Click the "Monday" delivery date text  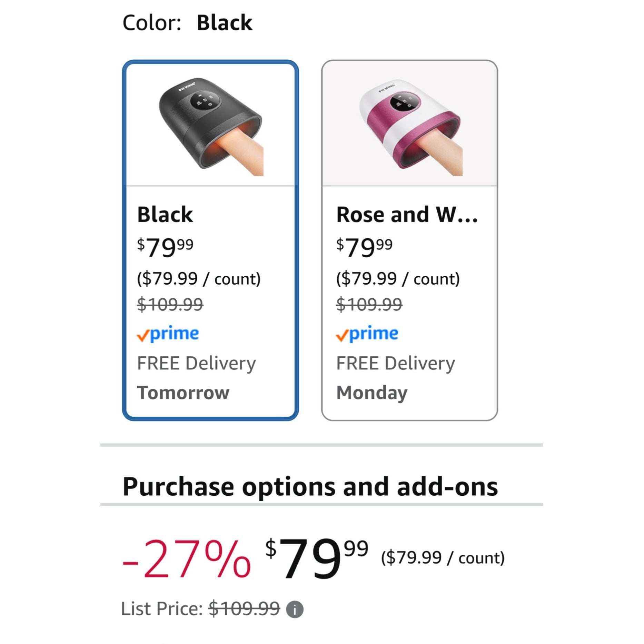click(x=372, y=393)
